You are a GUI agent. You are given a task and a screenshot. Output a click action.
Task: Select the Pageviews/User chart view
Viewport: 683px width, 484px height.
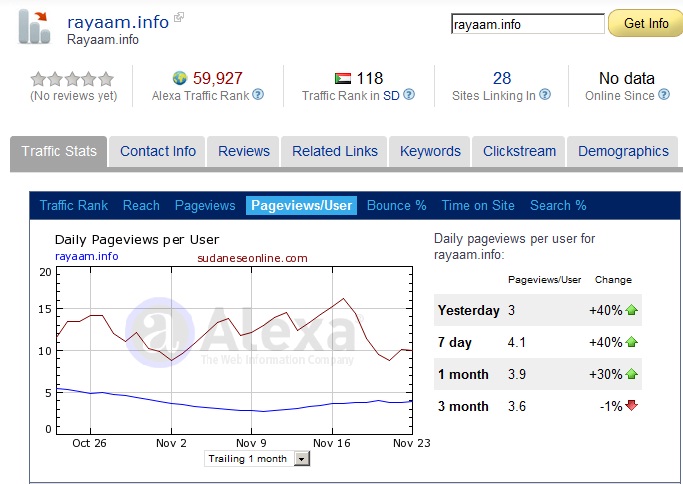(301, 205)
